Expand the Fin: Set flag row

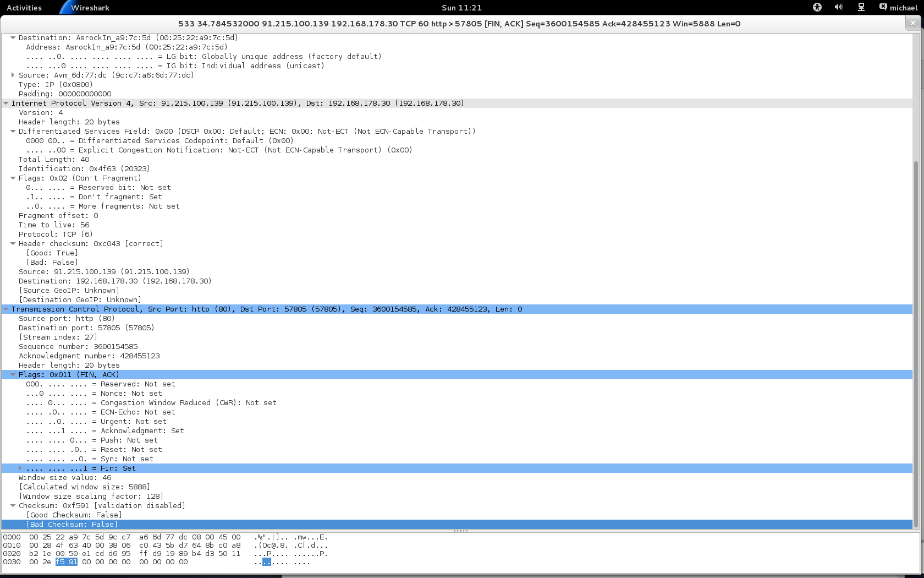tap(20, 468)
